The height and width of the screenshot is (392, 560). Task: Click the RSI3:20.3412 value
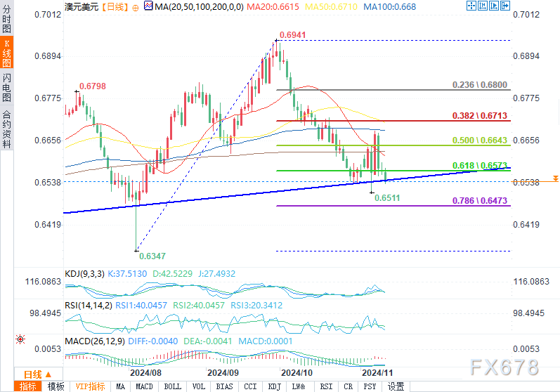(256, 306)
